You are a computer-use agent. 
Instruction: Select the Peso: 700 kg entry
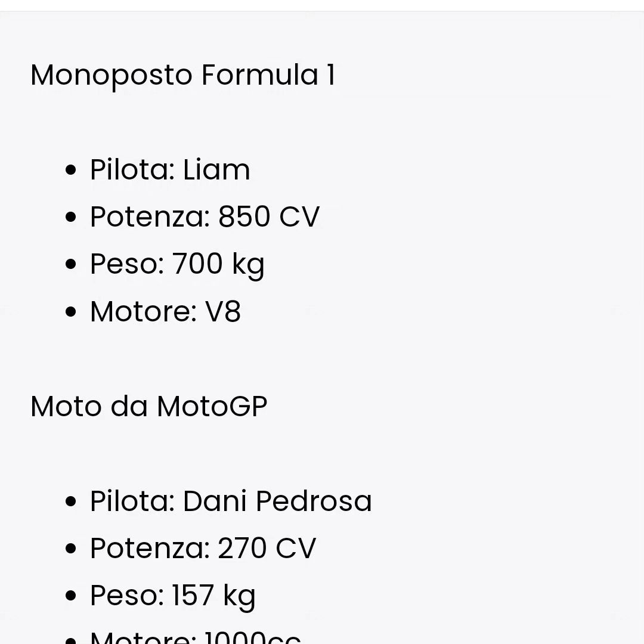pyautogui.click(x=177, y=264)
